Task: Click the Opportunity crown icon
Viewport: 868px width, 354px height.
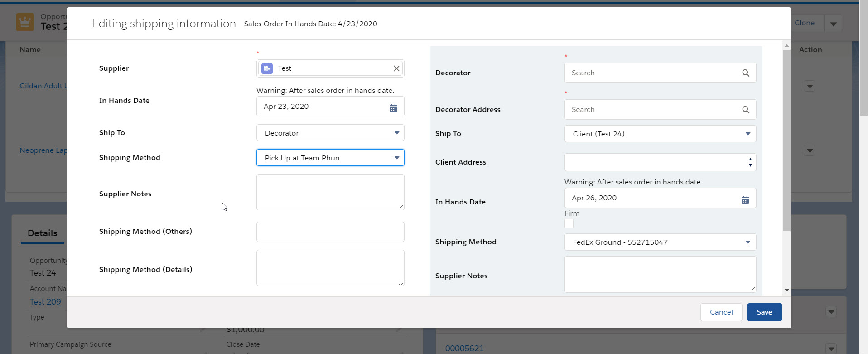Action: coord(25,22)
